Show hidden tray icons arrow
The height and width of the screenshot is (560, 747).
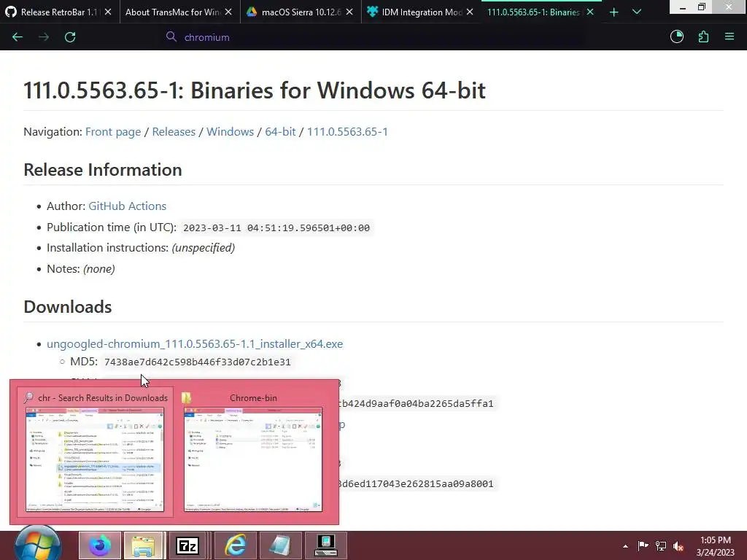(x=625, y=546)
